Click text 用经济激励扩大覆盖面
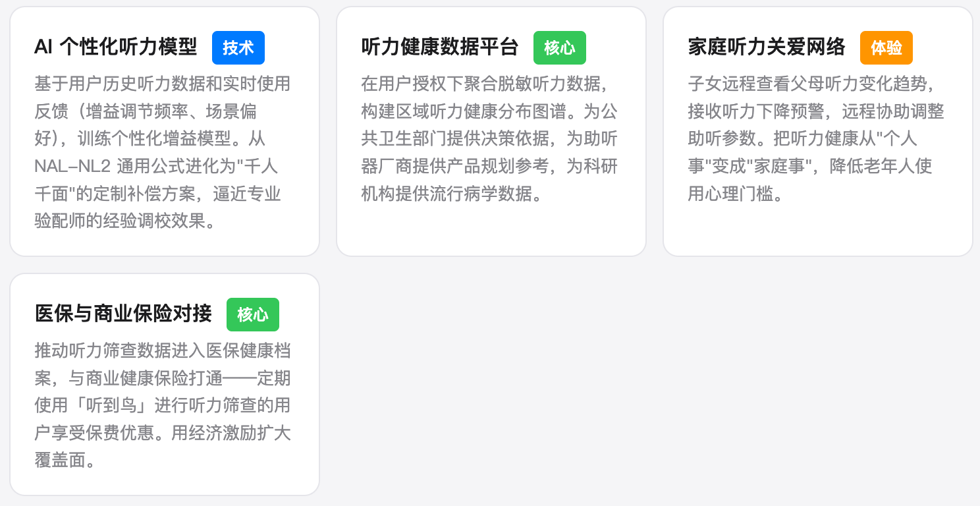Screen dimensions: 980x506 (x=163, y=446)
